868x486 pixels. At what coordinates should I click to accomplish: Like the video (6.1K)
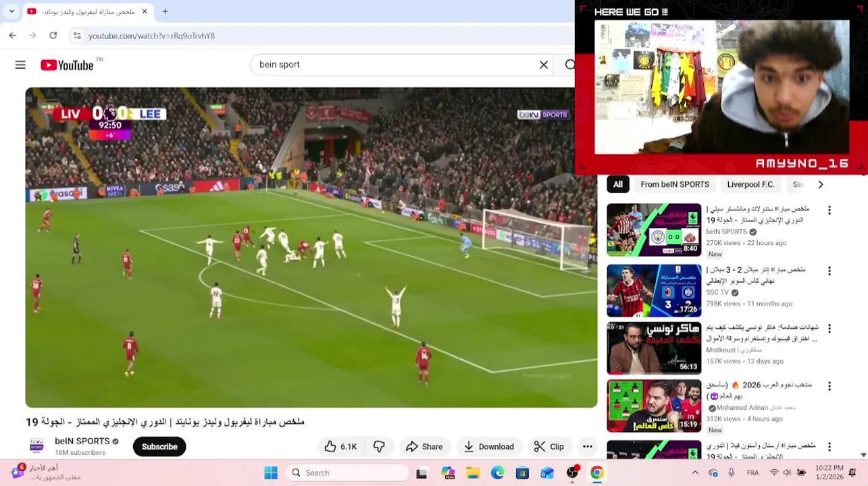point(341,447)
